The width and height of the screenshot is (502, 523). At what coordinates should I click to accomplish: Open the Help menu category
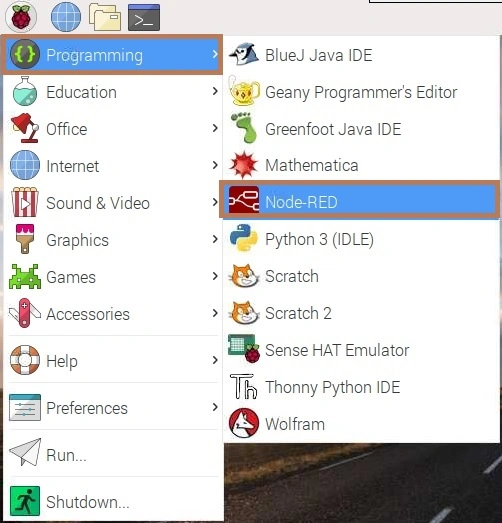pyautogui.click(x=112, y=361)
